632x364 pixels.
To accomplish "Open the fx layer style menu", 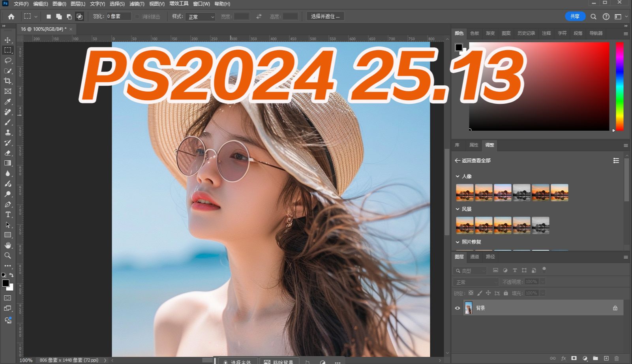I will coord(564,358).
